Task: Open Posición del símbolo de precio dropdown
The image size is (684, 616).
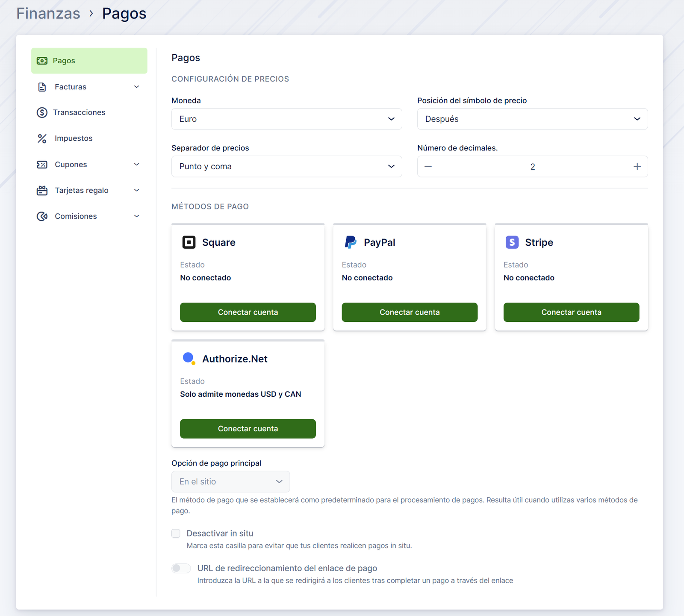Action: pyautogui.click(x=532, y=119)
